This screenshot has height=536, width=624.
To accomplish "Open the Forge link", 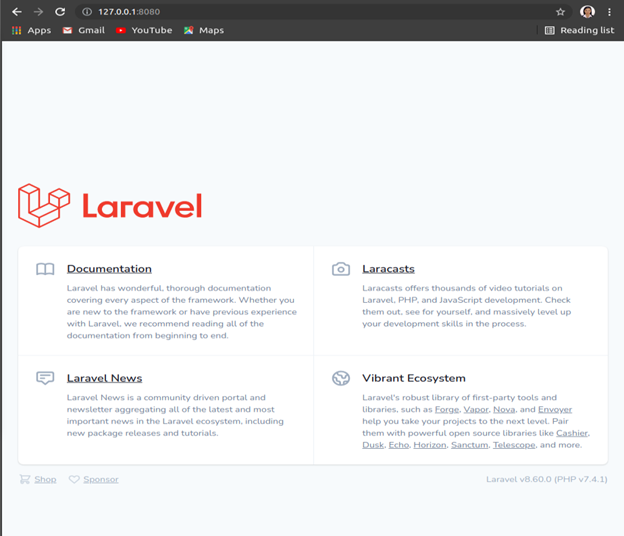I will tap(447, 409).
